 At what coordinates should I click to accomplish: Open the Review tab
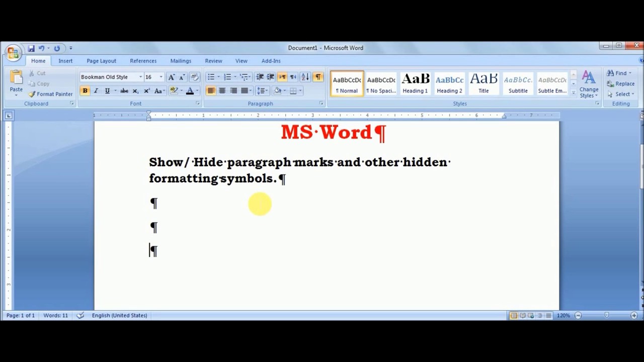click(x=213, y=61)
